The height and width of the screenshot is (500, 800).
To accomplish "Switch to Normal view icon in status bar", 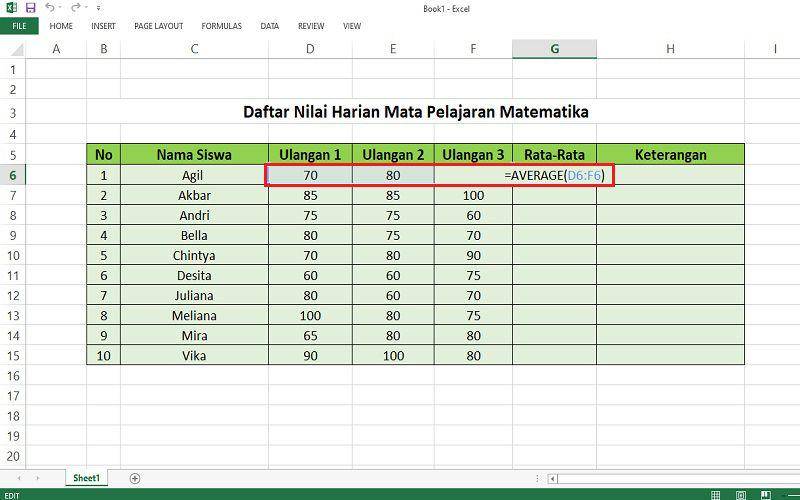I will [716, 495].
